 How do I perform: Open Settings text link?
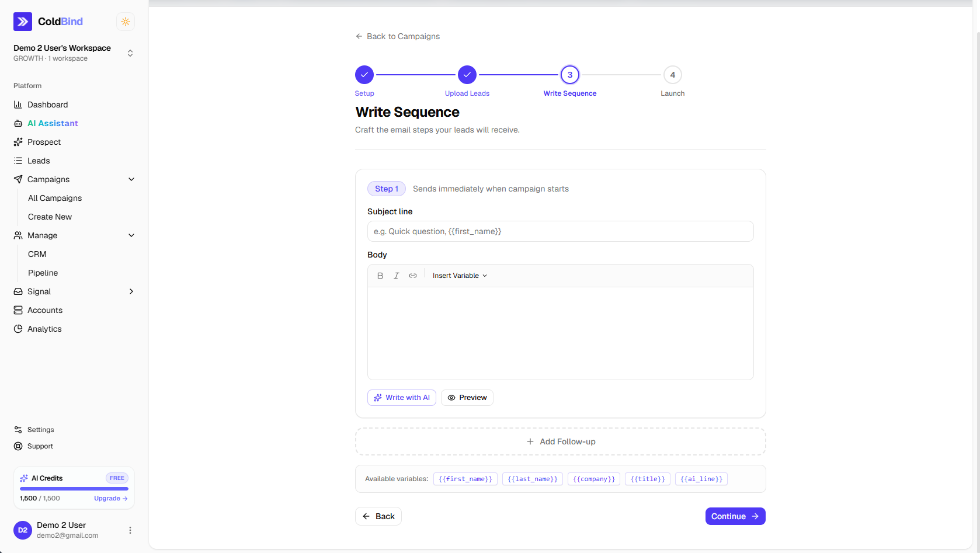(x=41, y=430)
